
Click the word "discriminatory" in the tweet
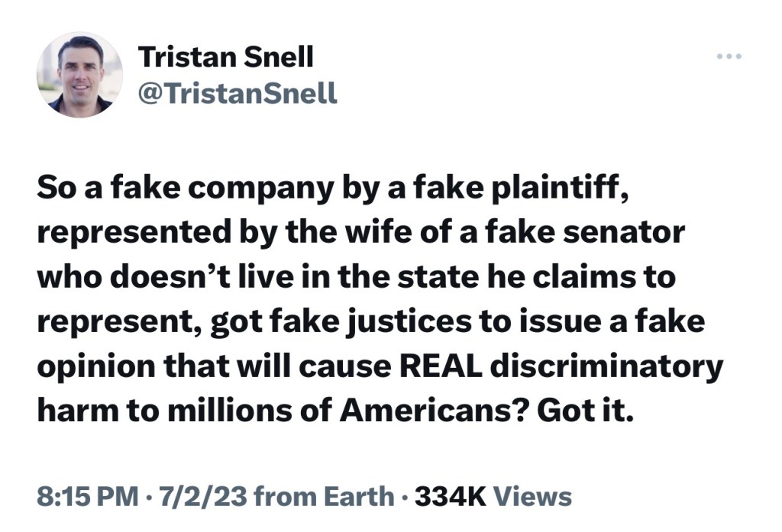[x=606, y=367]
